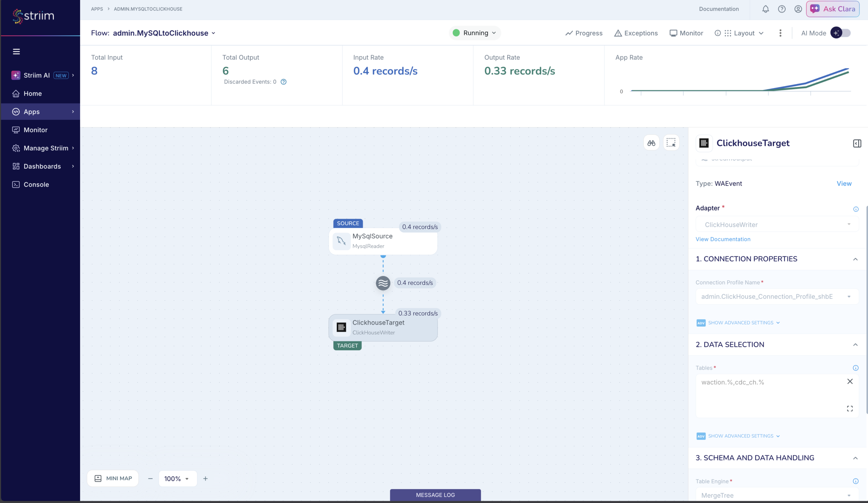
Task: Click the Tables info icon
Action: 855,368
